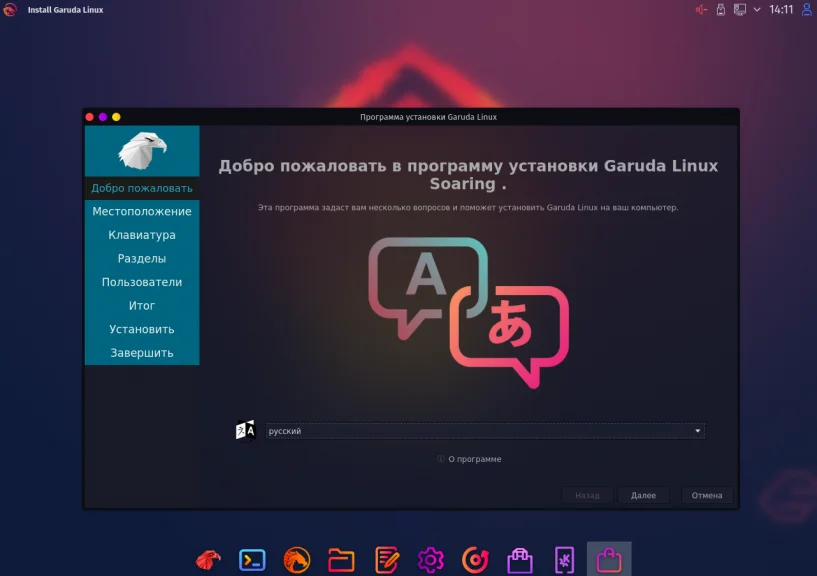This screenshot has height=576, width=817.
Task: Open the software center bag icon
Action: point(521,560)
